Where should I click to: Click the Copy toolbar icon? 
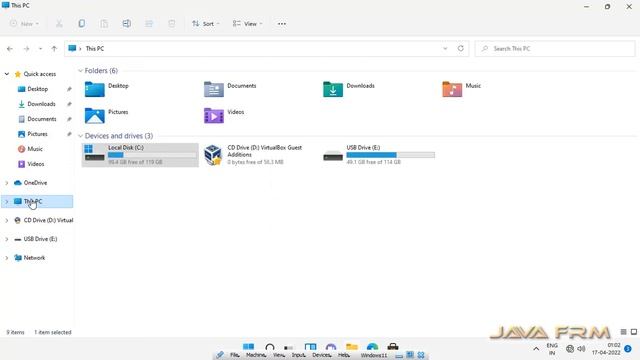(x=82, y=24)
